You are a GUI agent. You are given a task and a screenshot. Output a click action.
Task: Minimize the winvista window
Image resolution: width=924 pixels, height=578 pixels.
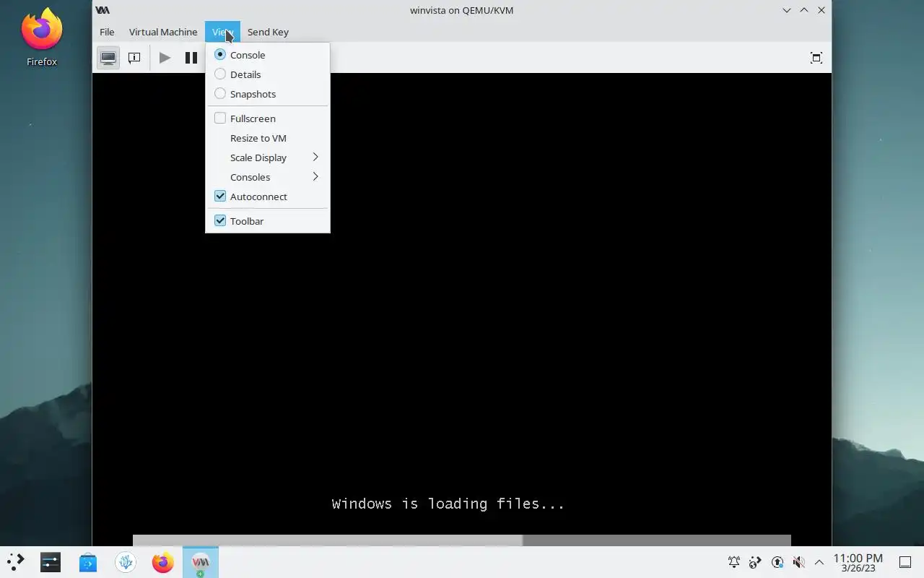click(x=787, y=10)
